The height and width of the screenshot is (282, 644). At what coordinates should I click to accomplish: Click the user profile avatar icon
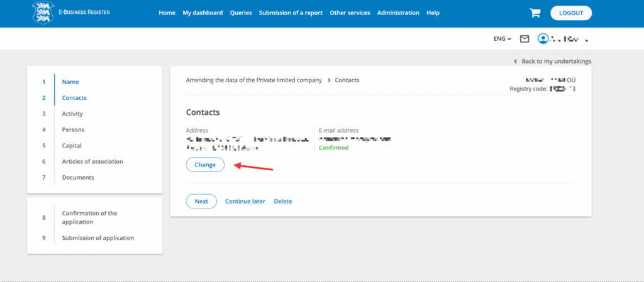pos(543,39)
